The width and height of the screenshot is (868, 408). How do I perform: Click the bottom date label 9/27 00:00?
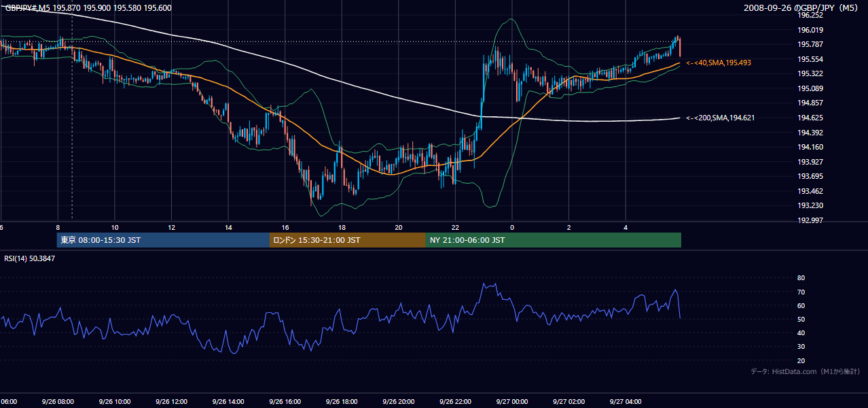pos(511,401)
